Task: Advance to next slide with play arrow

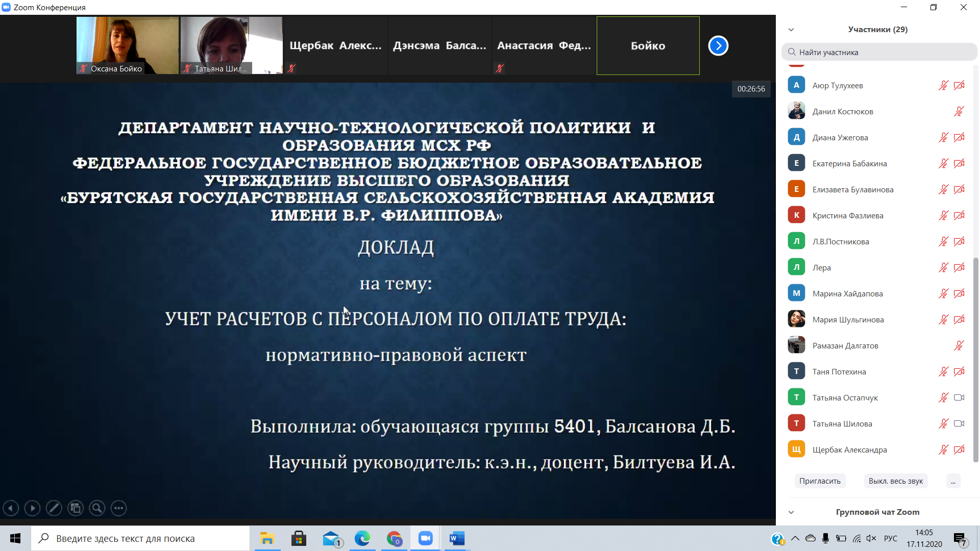Action: (x=32, y=508)
